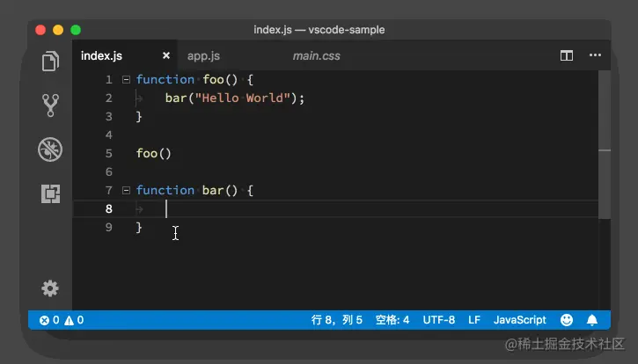This screenshot has width=638, height=364.
Task: Open the editor more actions ellipsis
Action: (595, 55)
